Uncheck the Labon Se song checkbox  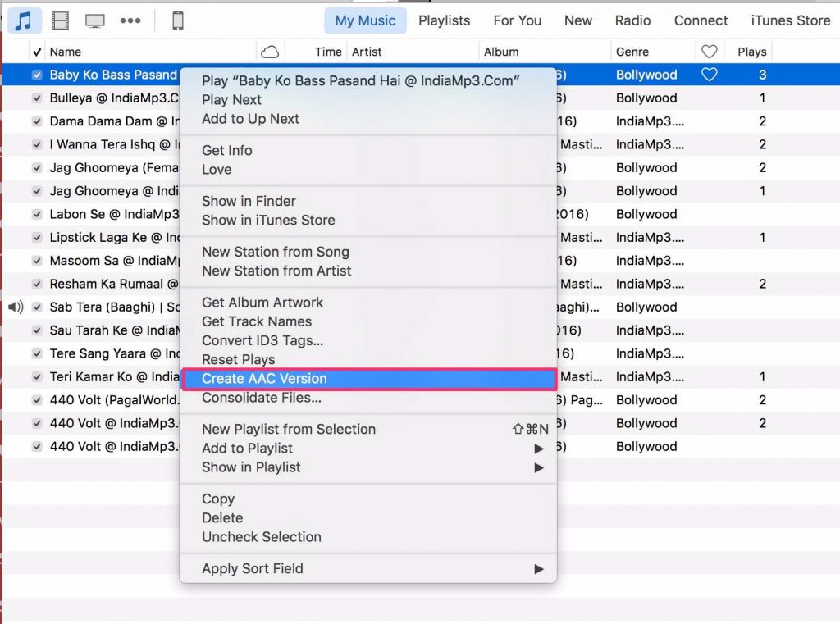(37, 214)
